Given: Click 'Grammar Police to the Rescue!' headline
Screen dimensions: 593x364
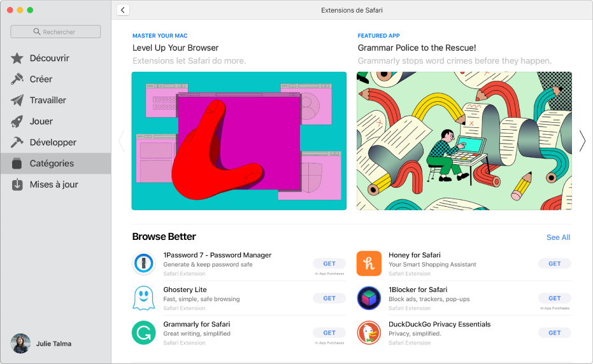Looking at the screenshot, I should click(417, 48).
